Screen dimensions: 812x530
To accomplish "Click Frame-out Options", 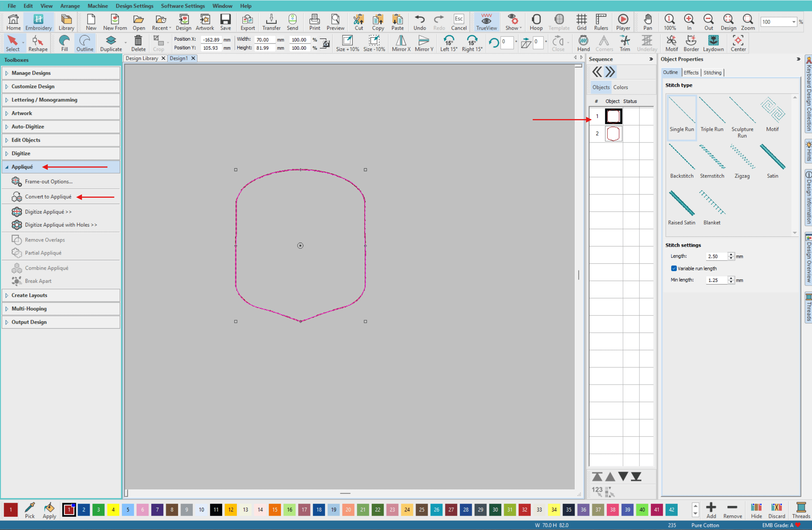I will pyautogui.click(x=48, y=182).
